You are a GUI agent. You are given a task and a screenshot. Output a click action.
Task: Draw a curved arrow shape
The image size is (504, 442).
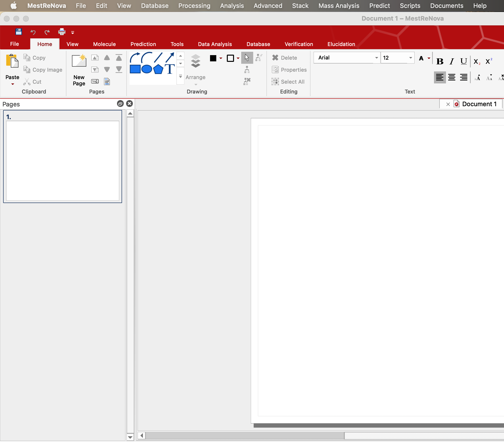tap(135, 58)
